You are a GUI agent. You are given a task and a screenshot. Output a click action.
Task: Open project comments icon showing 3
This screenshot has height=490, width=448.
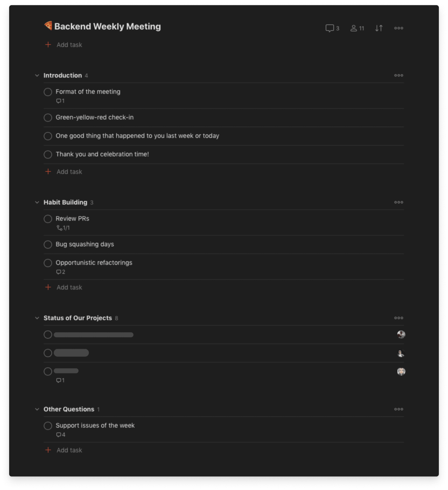332,28
